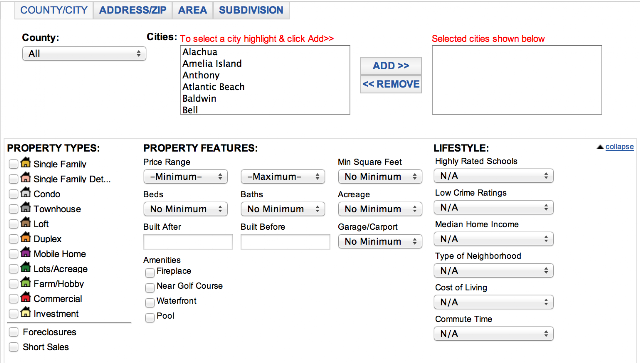
Task: Enable the Mobile Home checkbox
Action: [13, 254]
